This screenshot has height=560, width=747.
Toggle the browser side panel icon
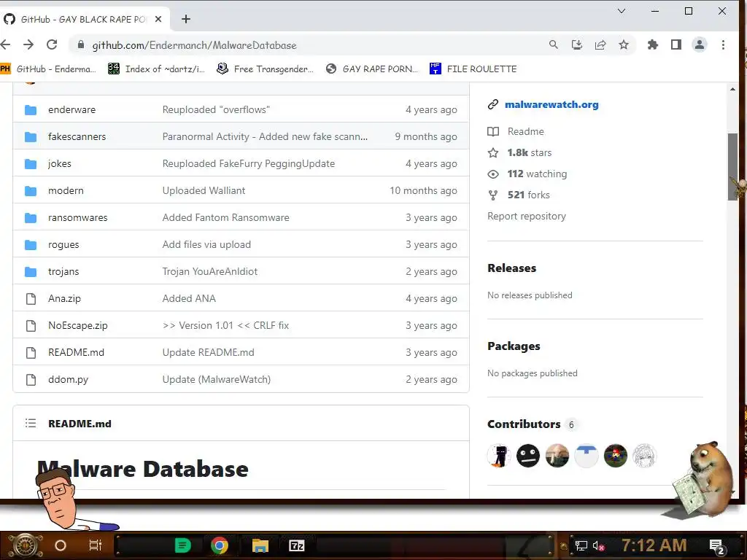(676, 44)
